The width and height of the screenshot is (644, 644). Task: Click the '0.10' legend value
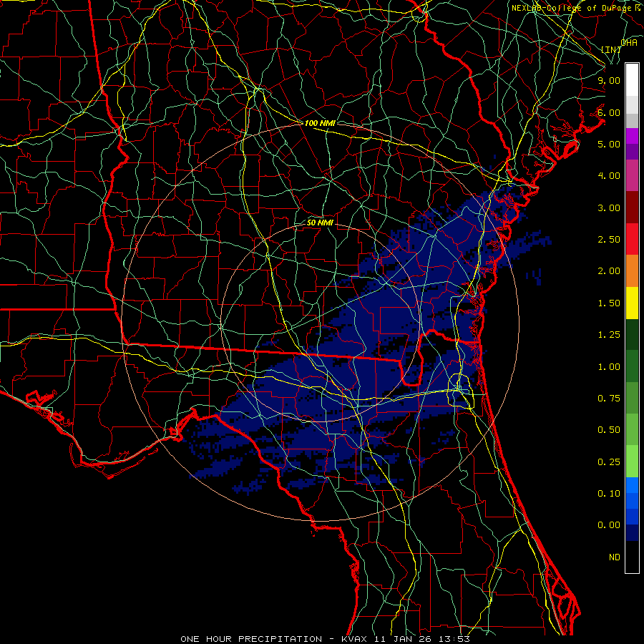[x=609, y=494]
